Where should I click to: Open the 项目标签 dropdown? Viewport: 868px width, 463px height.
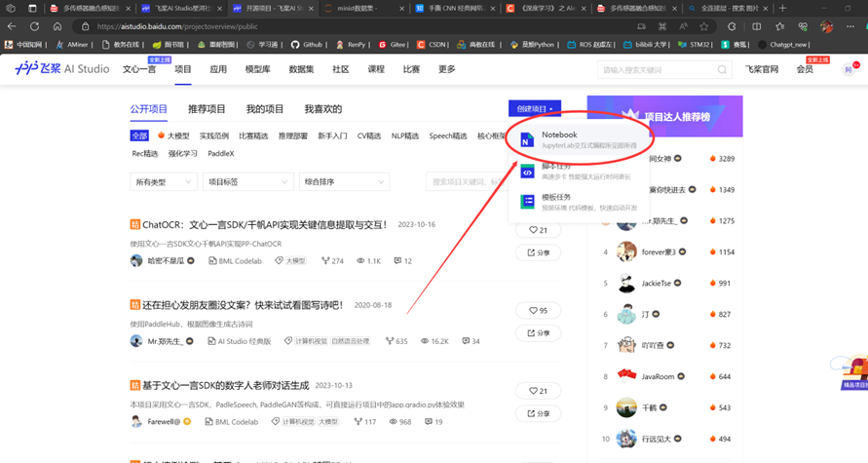pyautogui.click(x=248, y=181)
